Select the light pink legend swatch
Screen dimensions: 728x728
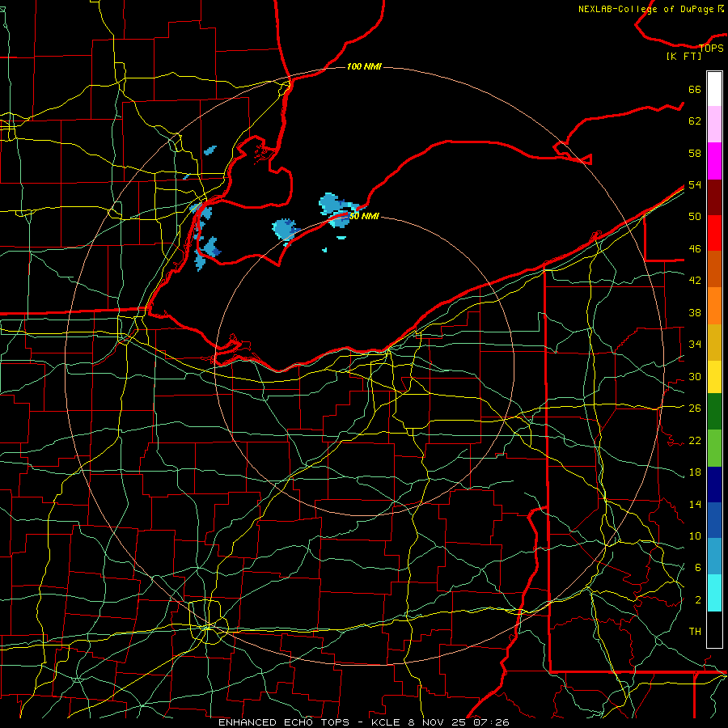[714, 125]
